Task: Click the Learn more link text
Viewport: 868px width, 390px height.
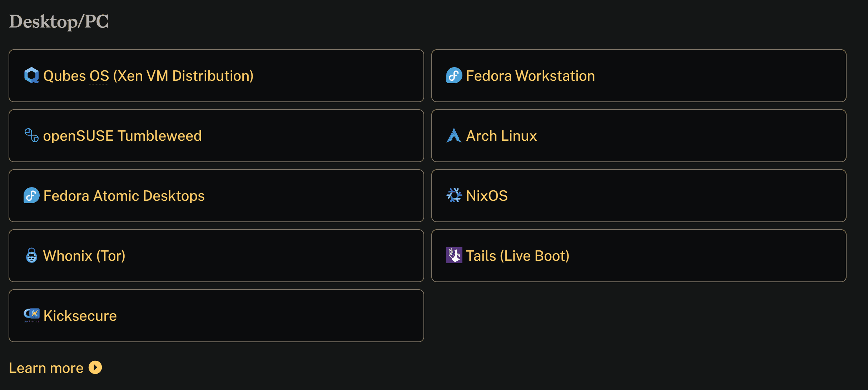Action: 46,368
